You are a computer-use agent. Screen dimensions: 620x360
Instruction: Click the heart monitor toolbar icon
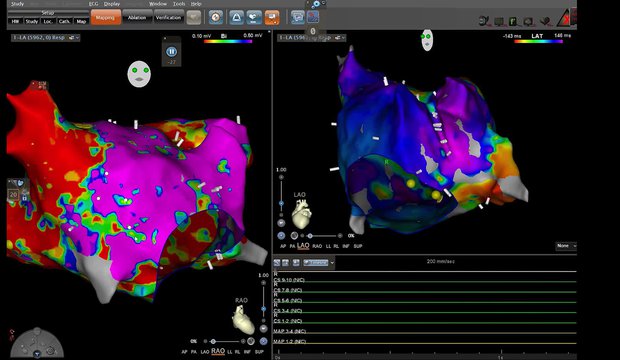point(254,17)
